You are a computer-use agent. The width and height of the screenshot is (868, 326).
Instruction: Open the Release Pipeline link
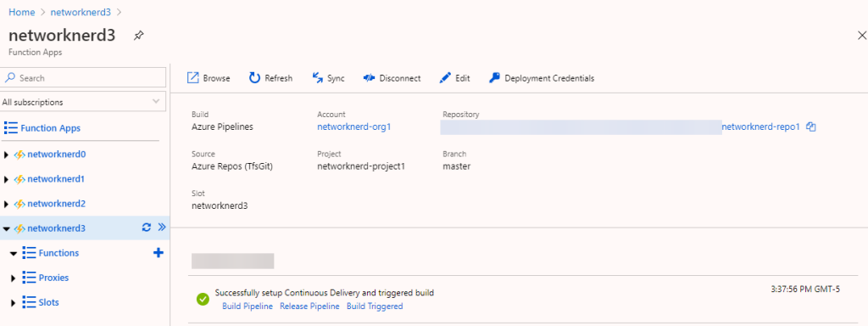tap(309, 306)
